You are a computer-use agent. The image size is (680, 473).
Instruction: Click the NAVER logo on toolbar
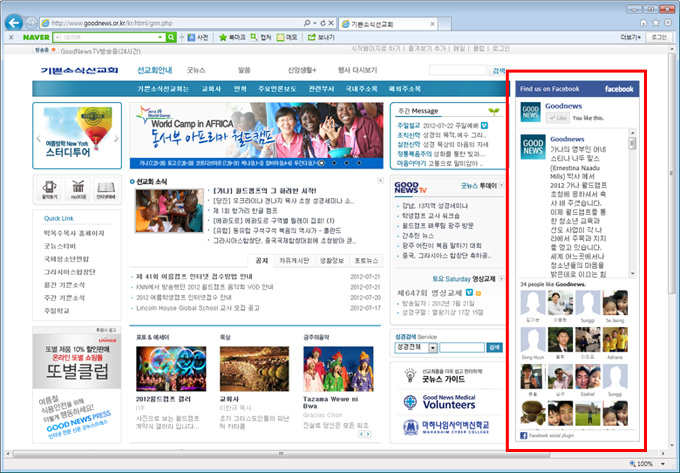[36, 37]
